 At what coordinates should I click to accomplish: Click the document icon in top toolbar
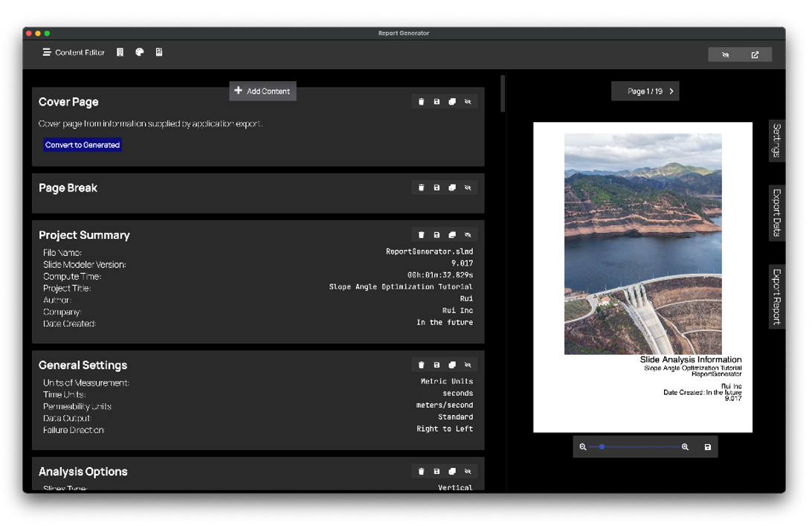159,52
